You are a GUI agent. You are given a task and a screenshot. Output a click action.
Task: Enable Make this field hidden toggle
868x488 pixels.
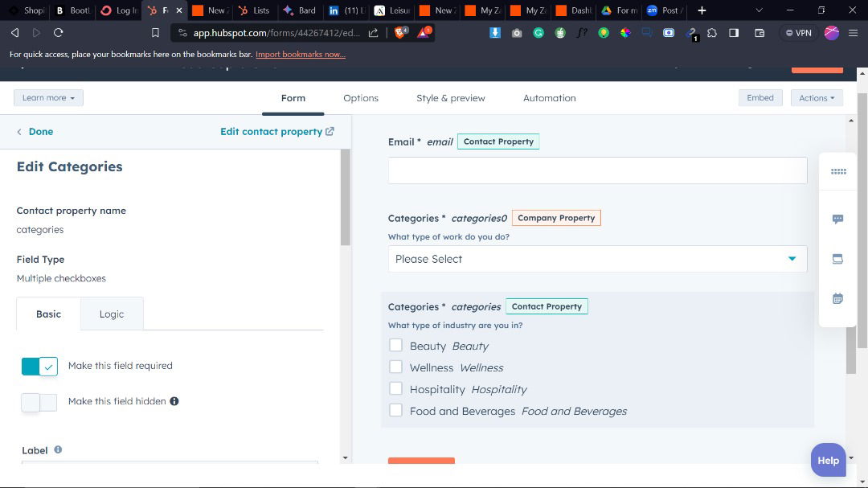39,402
